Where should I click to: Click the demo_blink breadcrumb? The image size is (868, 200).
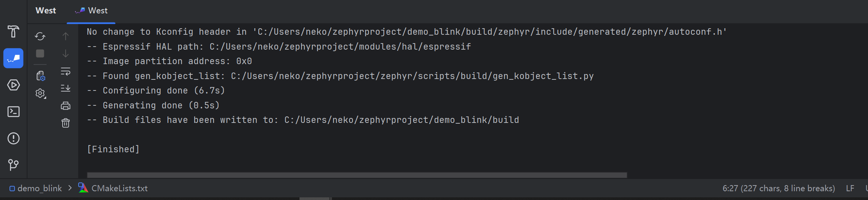pyautogui.click(x=39, y=188)
